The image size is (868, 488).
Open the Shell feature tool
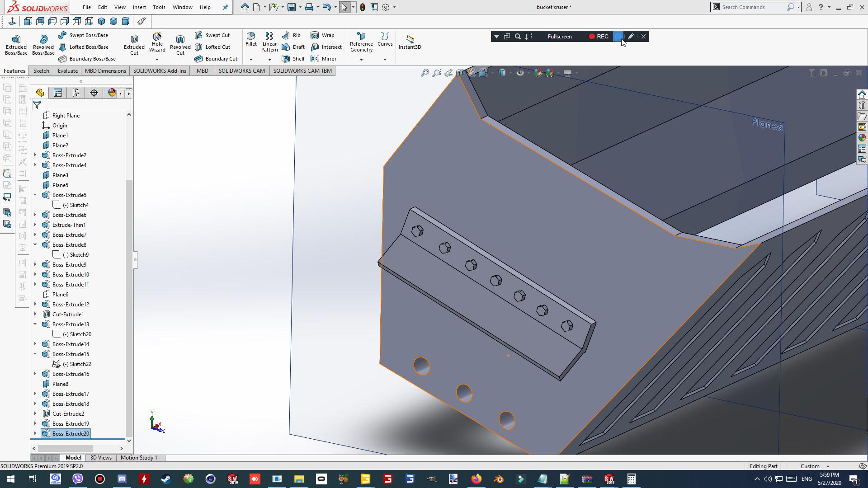293,59
